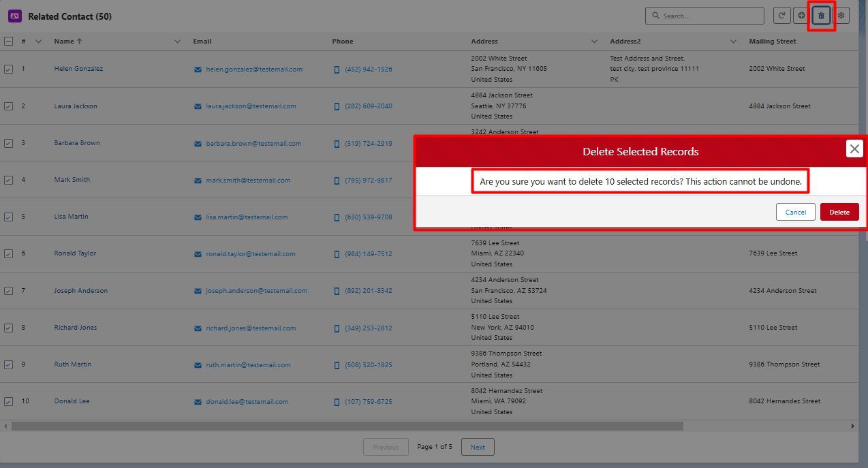868x468 pixels.
Task: Click the trash delete icon in toolbar
Action: click(x=821, y=16)
